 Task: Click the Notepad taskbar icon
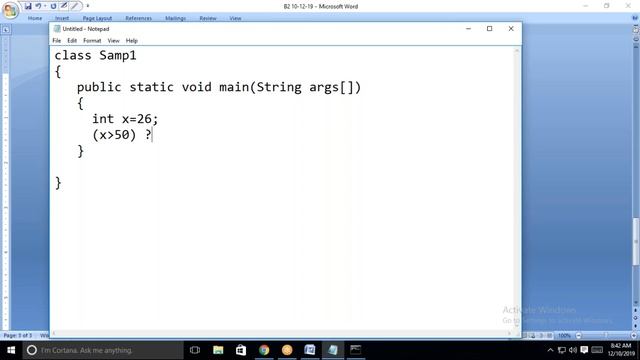[x=333, y=350]
